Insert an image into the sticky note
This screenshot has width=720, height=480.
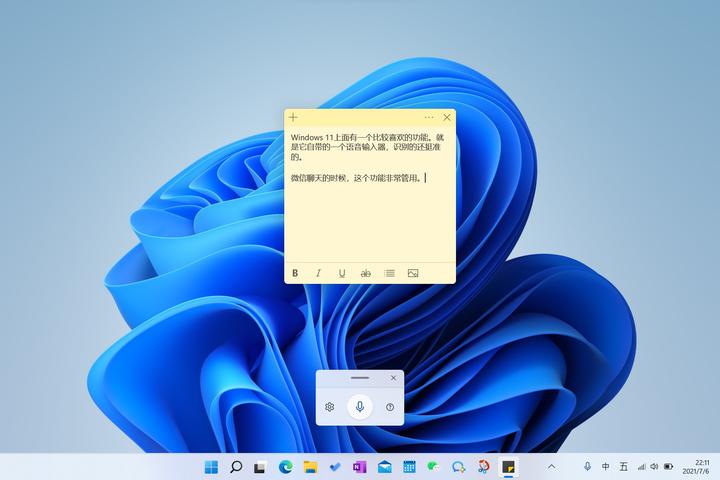click(413, 273)
